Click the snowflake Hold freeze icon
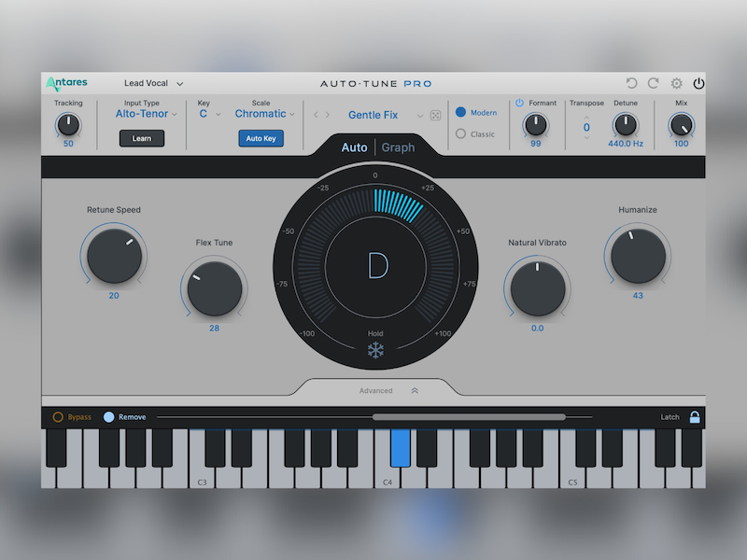 374,351
